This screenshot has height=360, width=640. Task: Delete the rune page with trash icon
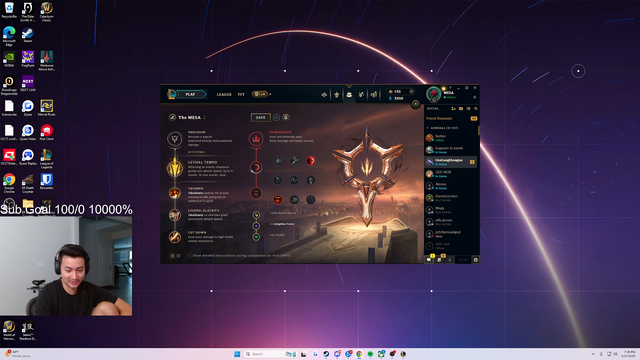pos(286,118)
